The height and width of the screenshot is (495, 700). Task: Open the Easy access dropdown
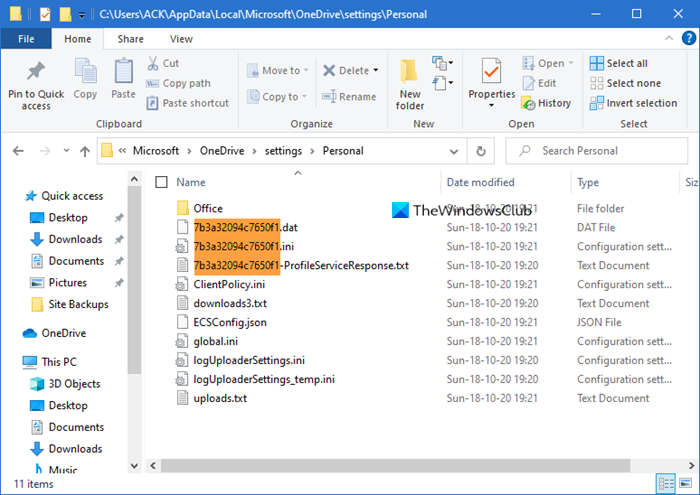[442, 83]
